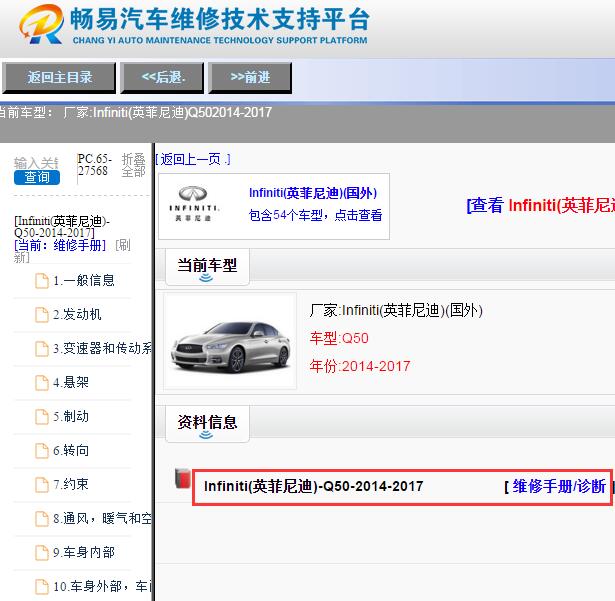Click the [Infiniti(英菲尼迪)-Q50-2014-2017] sidebar heading
Viewport: 615px width, 601px height.
click(62, 227)
